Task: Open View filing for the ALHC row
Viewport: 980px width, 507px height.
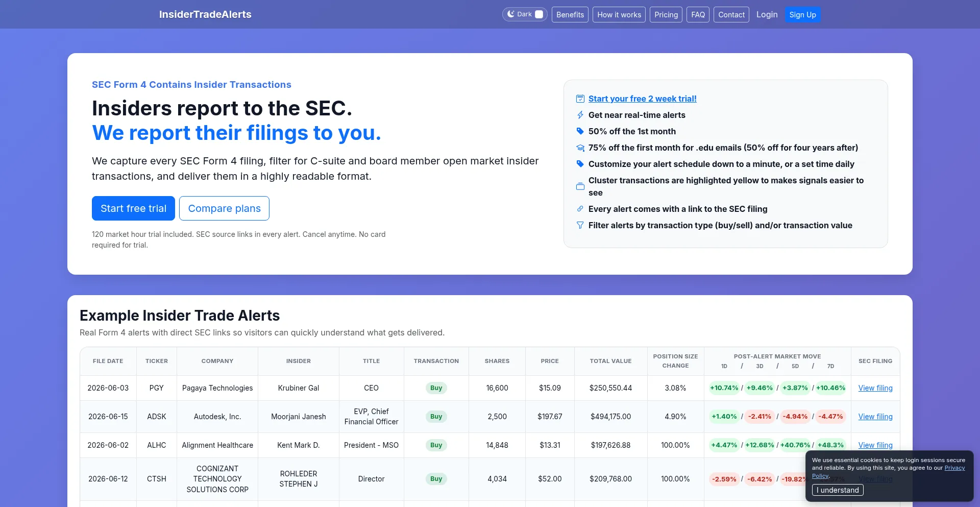Action: (x=875, y=445)
